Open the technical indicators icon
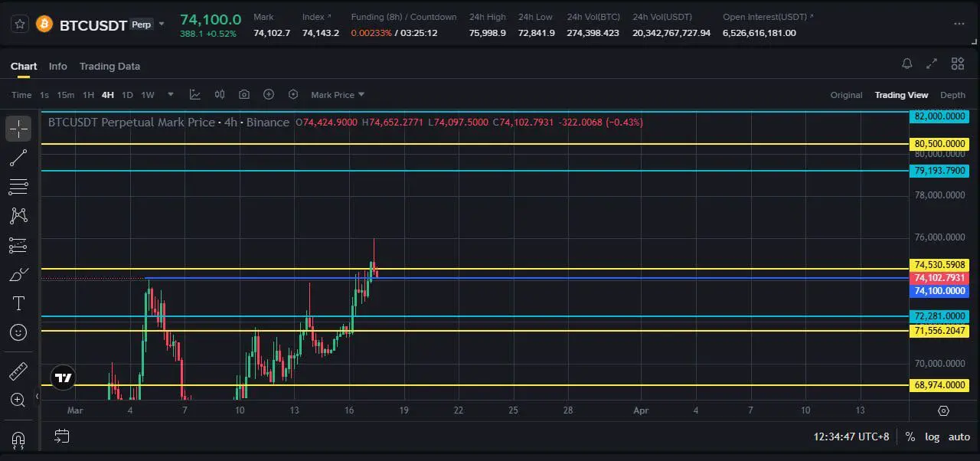This screenshot has width=980, height=461. point(195,95)
